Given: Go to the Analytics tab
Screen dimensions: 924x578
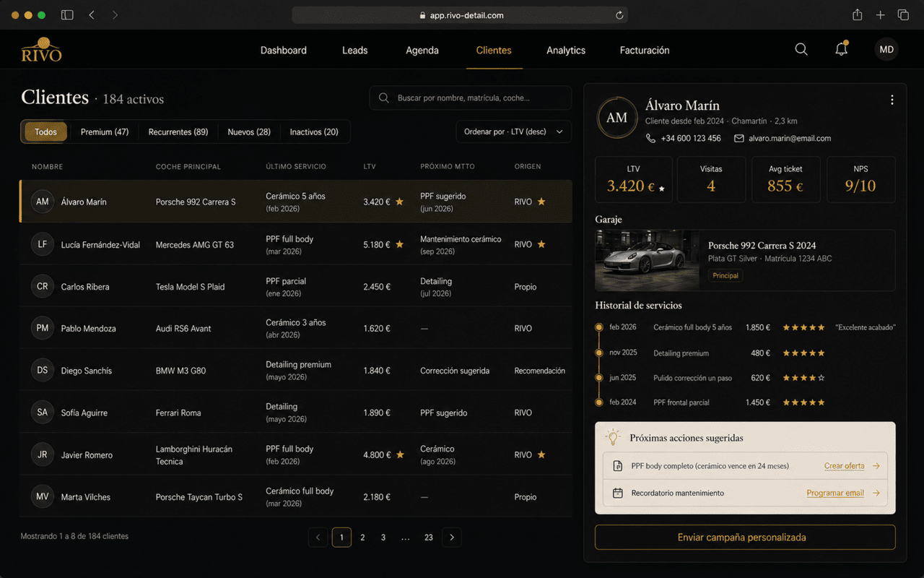Looking at the screenshot, I should [566, 51].
